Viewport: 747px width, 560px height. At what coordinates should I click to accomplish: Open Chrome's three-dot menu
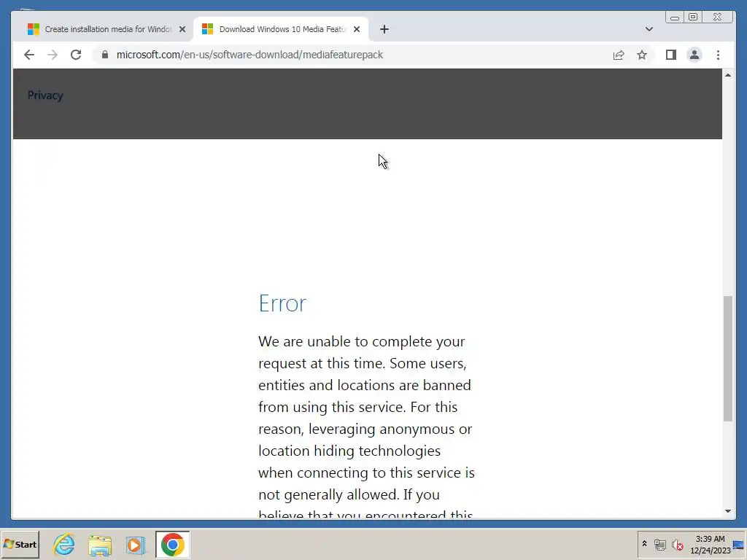click(718, 55)
